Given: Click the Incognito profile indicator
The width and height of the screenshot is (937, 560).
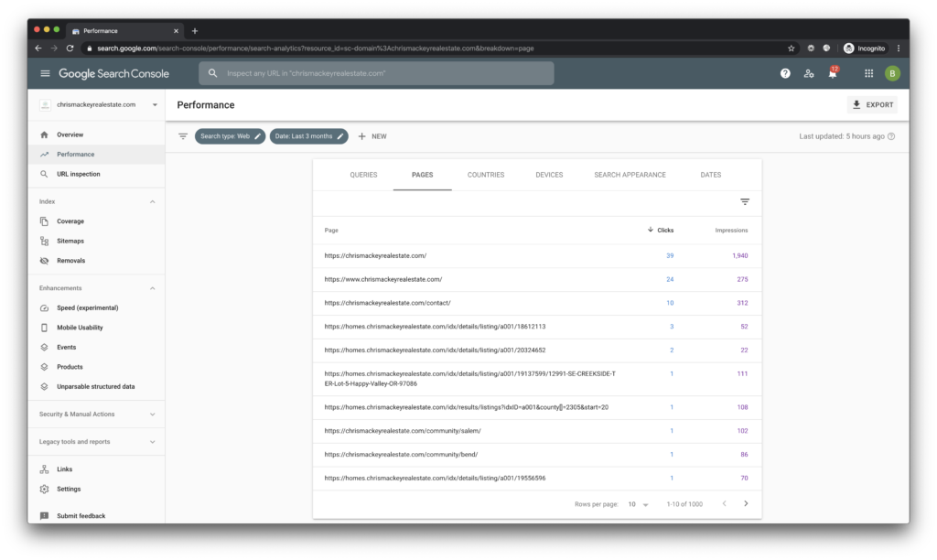Looking at the screenshot, I should click(864, 48).
